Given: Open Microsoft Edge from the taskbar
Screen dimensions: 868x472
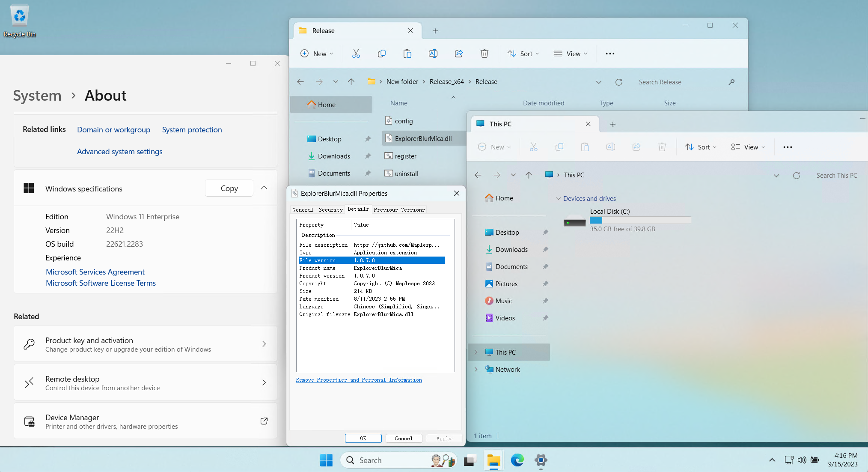Looking at the screenshot, I should [x=517, y=460].
